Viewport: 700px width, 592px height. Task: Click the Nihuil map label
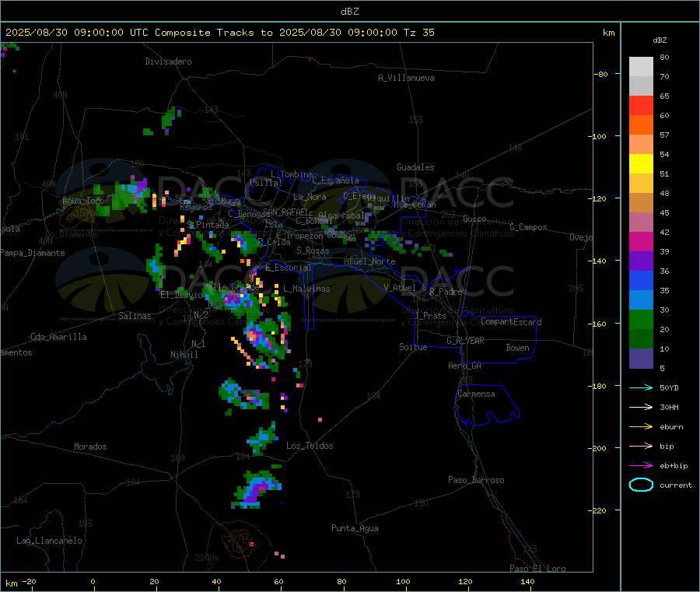tap(184, 355)
